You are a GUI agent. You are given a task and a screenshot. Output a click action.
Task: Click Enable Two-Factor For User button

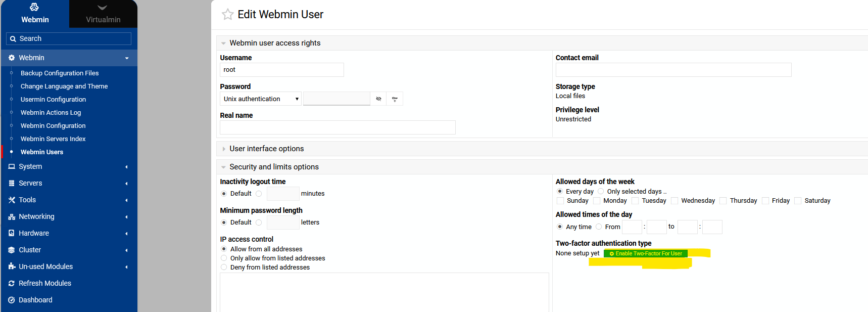646,253
